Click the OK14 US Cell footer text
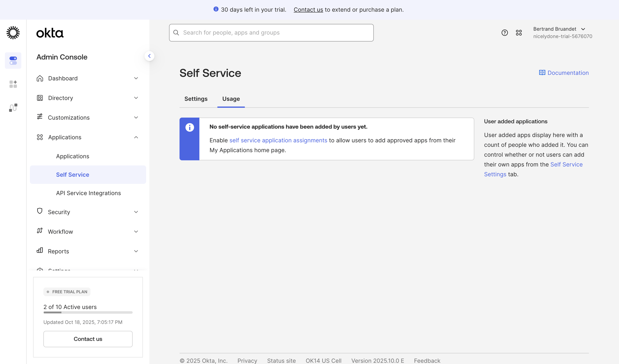 tap(323, 360)
